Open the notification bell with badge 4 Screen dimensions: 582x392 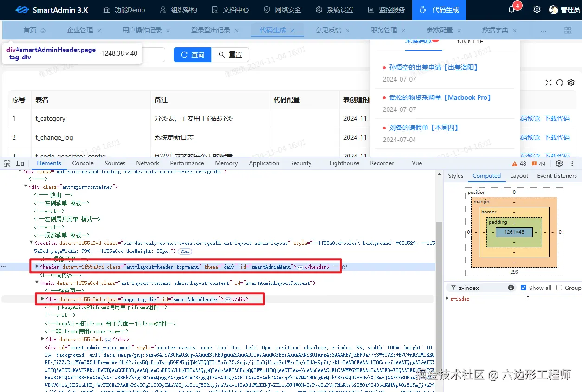[512, 10]
